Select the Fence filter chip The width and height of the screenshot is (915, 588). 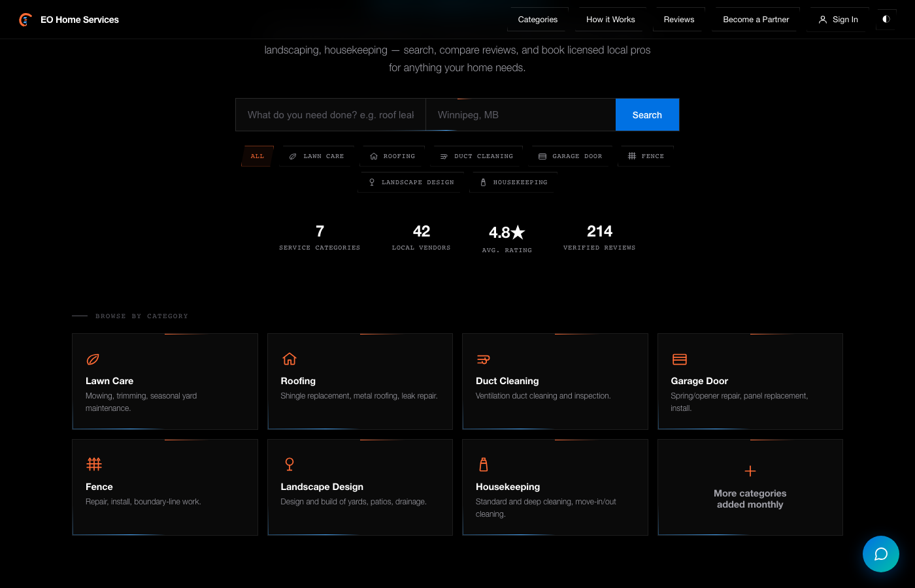(x=646, y=156)
